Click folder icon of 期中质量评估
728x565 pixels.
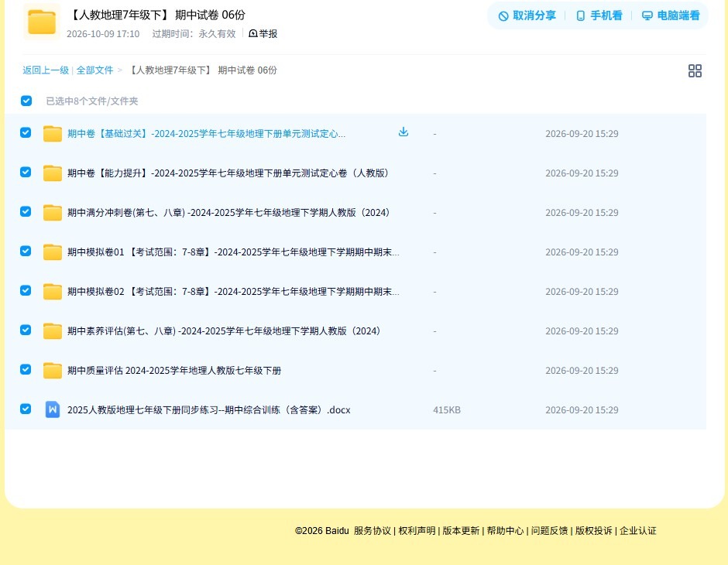[x=53, y=370]
